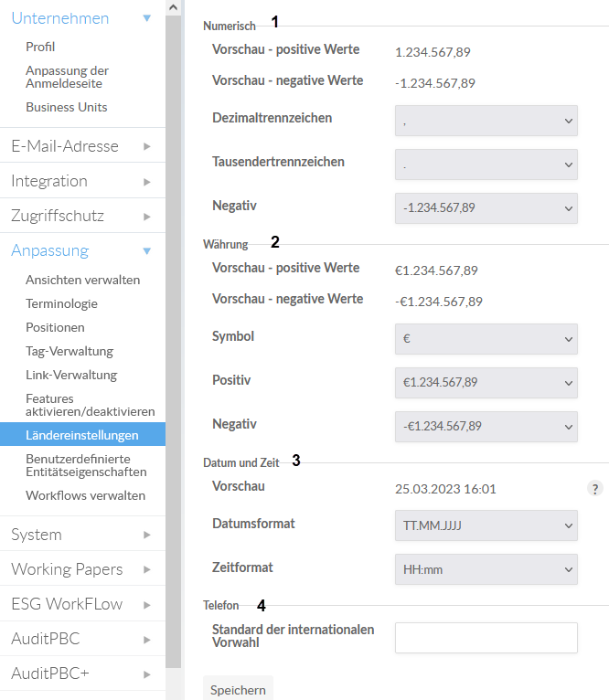609x700 pixels.
Task: Expand the AuditPBC section arrow
Action: (146, 640)
